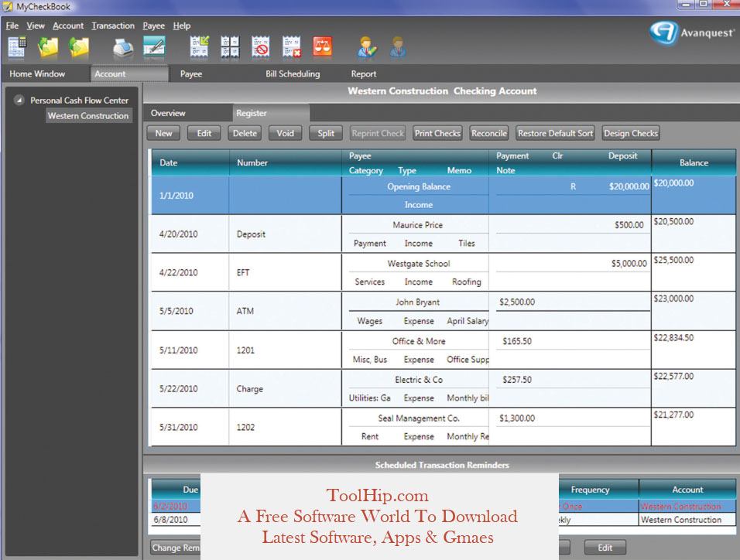Image resolution: width=740 pixels, height=560 pixels.
Task: Open the Help menu
Action: pos(182,26)
